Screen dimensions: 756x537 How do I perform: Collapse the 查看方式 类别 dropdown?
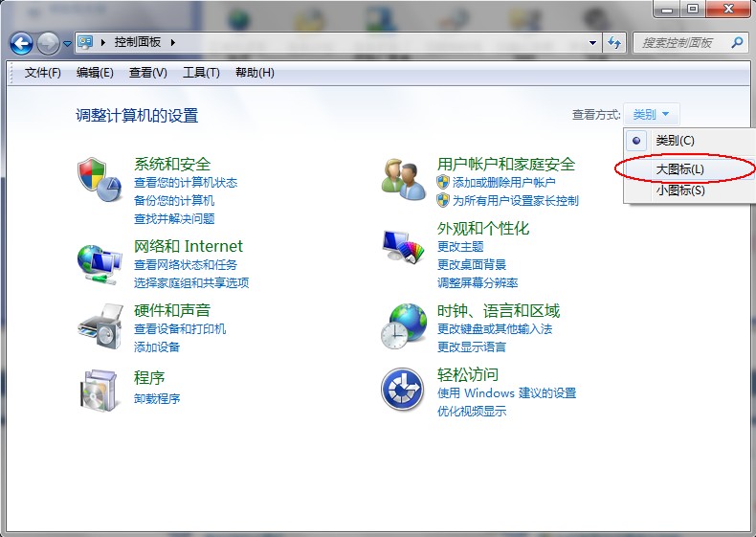pos(652,115)
